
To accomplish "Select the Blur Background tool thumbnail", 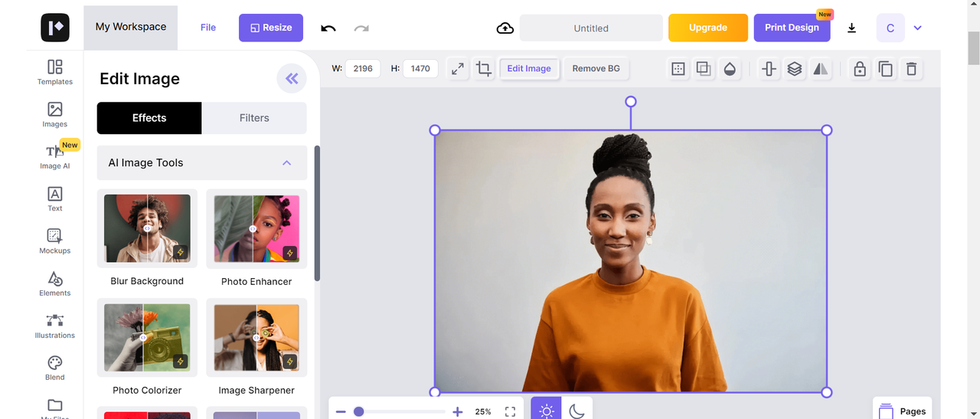I will pyautogui.click(x=147, y=229).
